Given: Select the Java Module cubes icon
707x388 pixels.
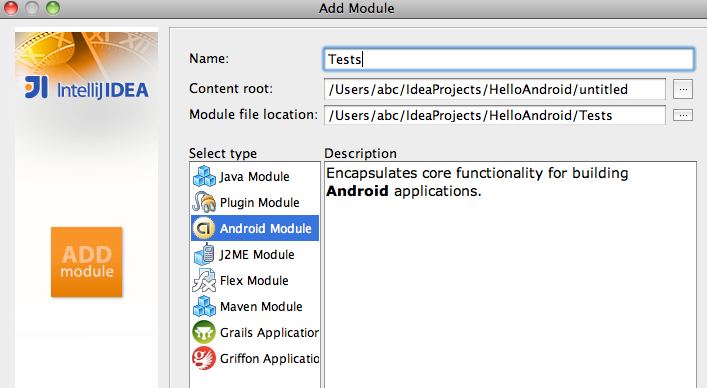Looking at the screenshot, I should point(204,176).
